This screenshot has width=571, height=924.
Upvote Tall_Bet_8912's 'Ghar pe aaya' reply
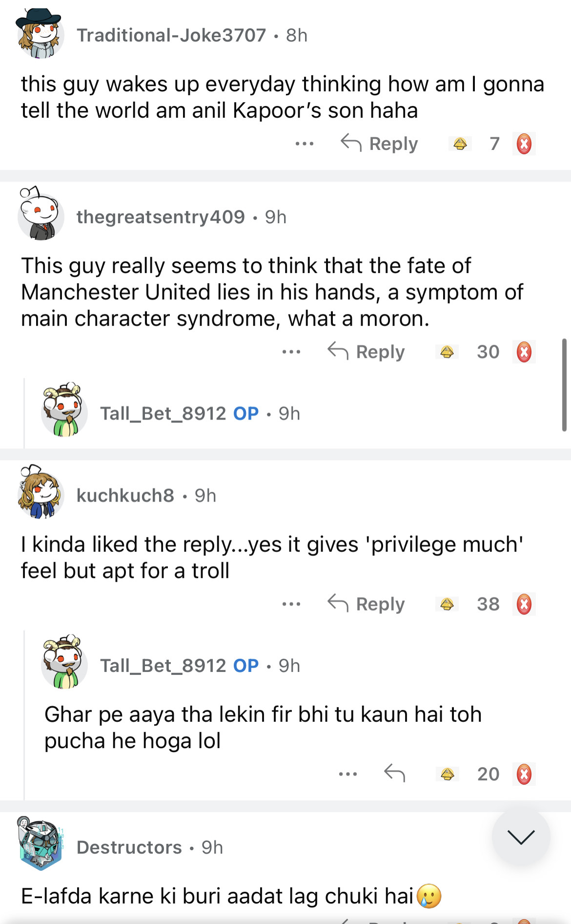[x=447, y=774]
